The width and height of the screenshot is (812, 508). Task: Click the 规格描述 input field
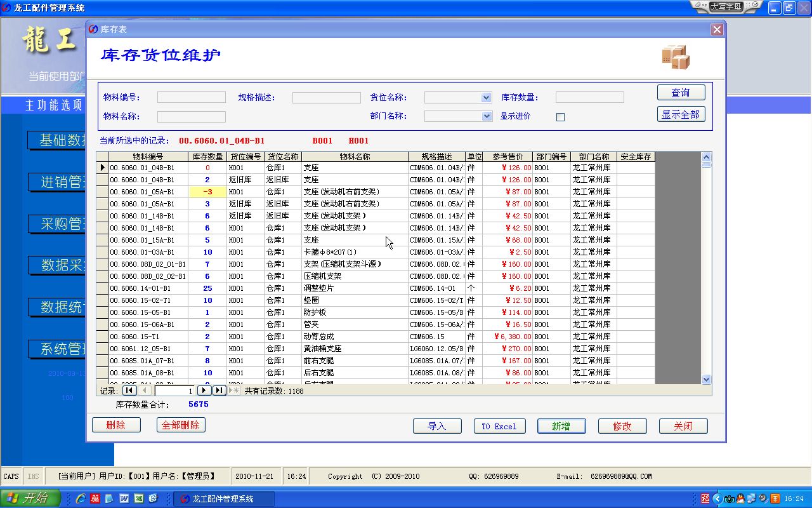tap(327, 98)
